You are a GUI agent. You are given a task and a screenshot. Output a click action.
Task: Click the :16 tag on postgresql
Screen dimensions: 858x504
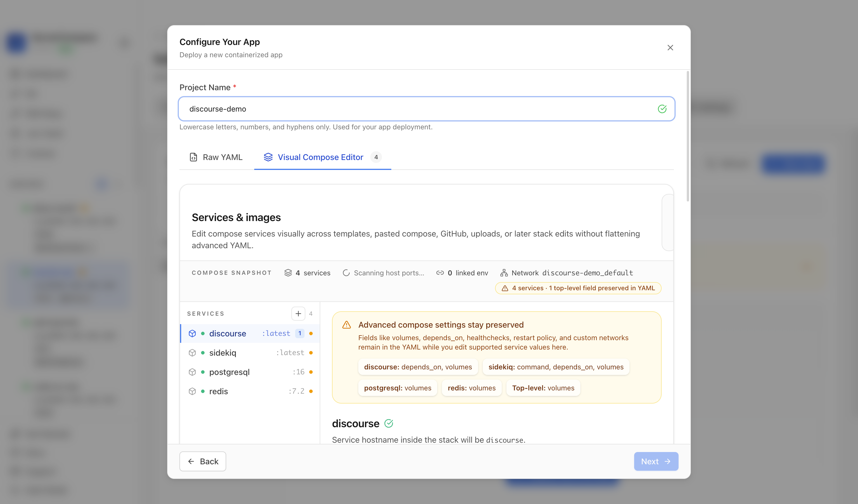point(298,372)
